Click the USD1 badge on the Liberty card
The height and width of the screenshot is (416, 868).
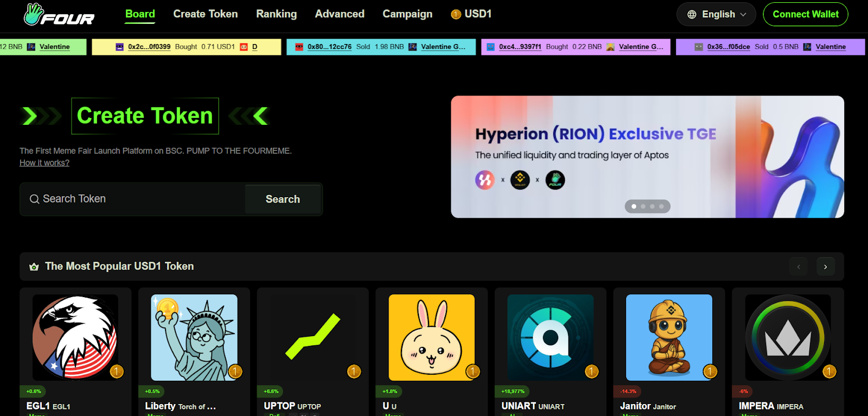point(235,371)
